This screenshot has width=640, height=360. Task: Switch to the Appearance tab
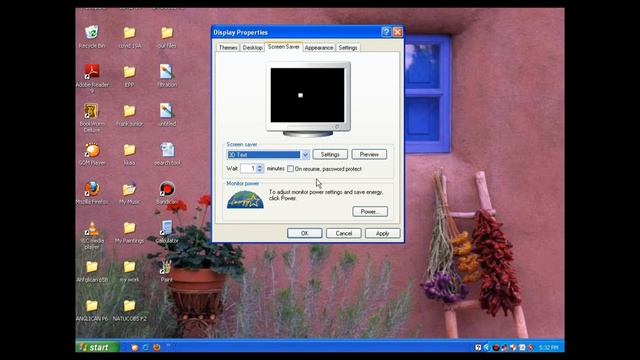tap(319, 48)
